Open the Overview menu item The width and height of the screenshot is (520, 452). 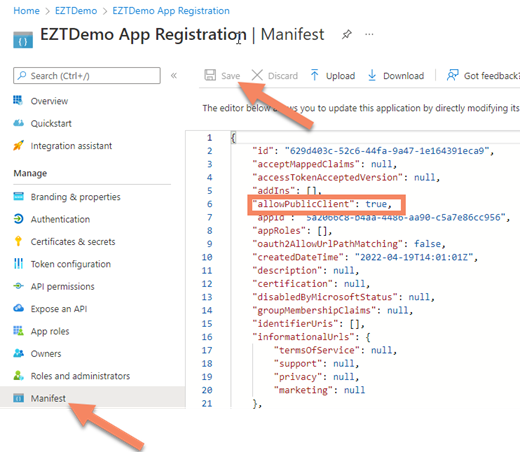49,101
